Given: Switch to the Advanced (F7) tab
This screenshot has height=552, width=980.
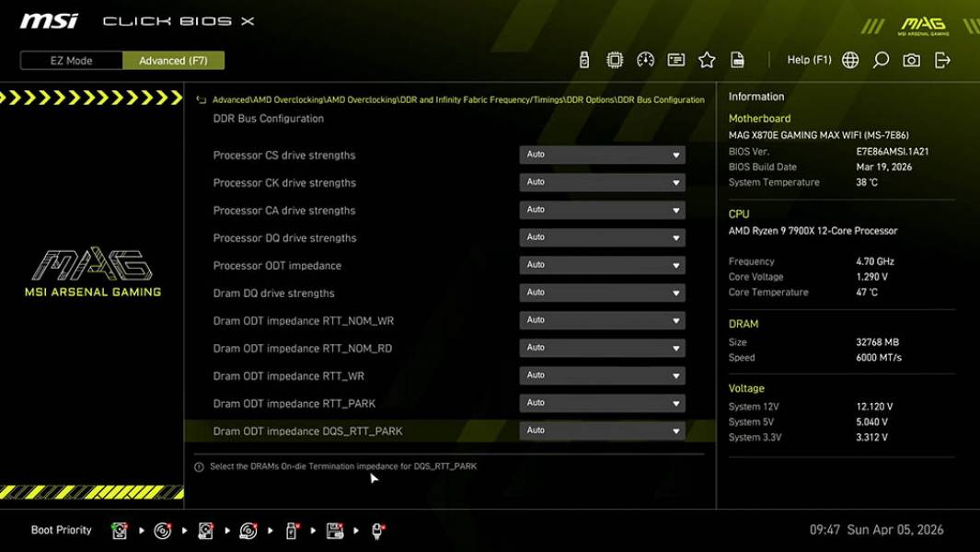Looking at the screenshot, I should (174, 60).
